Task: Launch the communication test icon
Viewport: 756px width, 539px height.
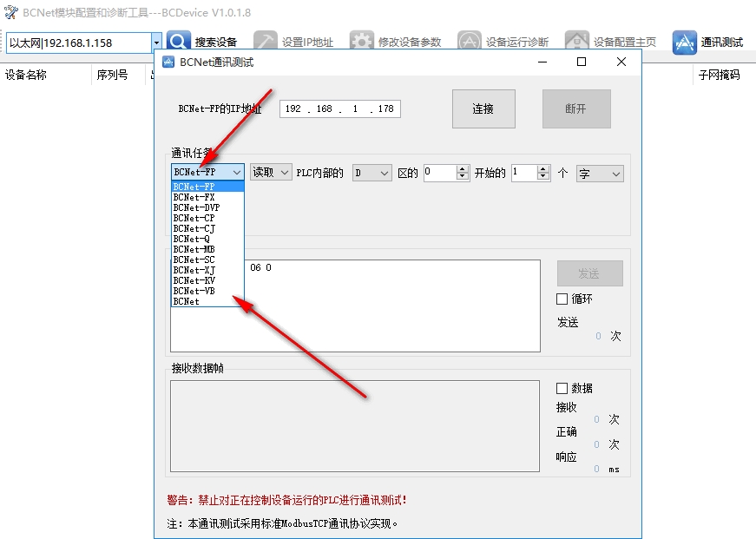Action: tap(684, 42)
